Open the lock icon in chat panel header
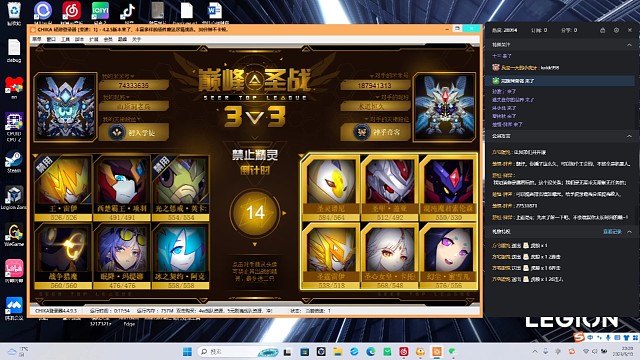The width and height of the screenshot is (640, 360). point(602,30)
